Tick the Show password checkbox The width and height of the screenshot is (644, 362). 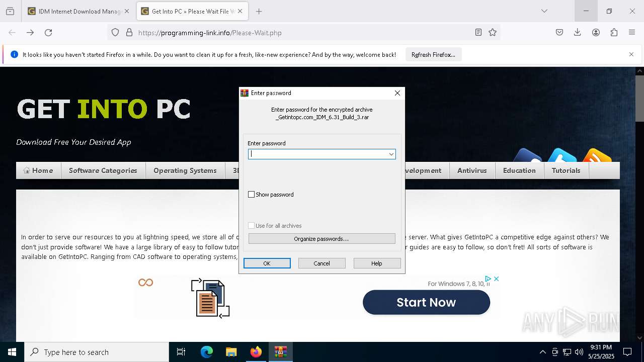pyautogui.click(x=252, y=195)
